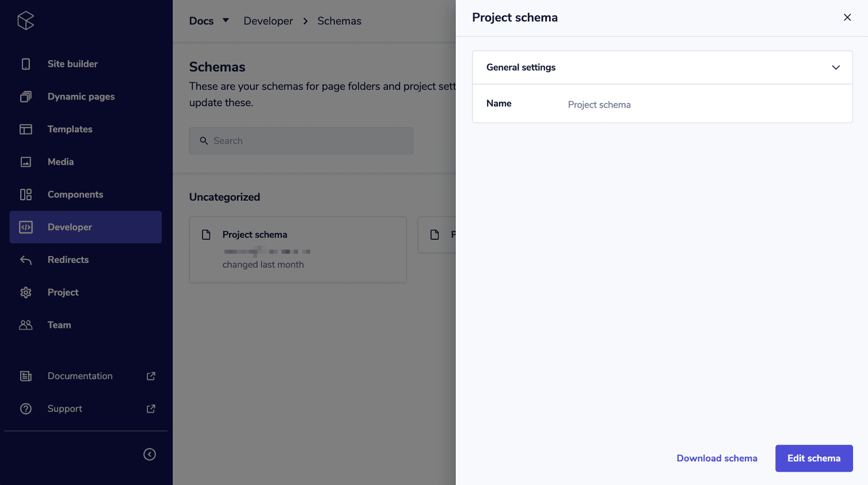Click inside the schema Search field
The image size is (868, 485).
301,140
